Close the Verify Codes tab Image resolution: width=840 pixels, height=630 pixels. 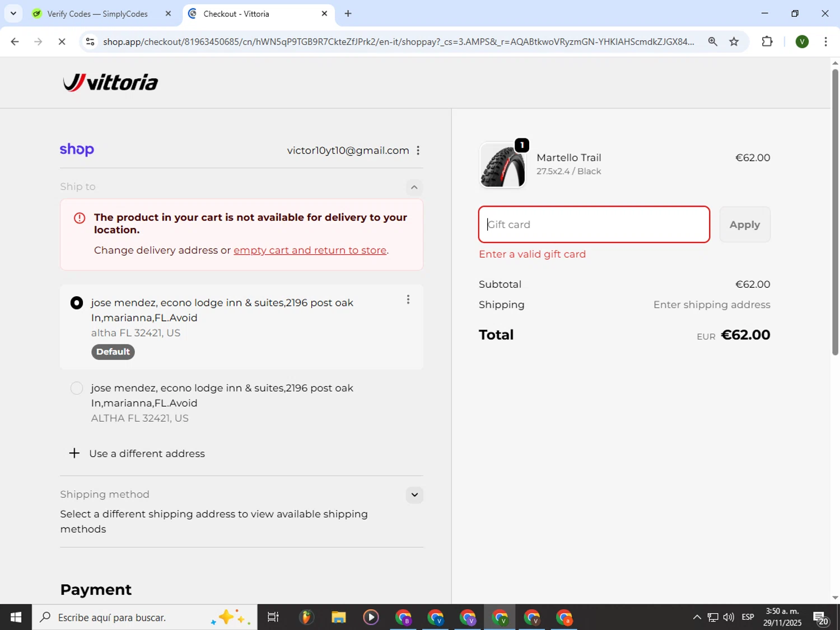[x=167, y=14]
